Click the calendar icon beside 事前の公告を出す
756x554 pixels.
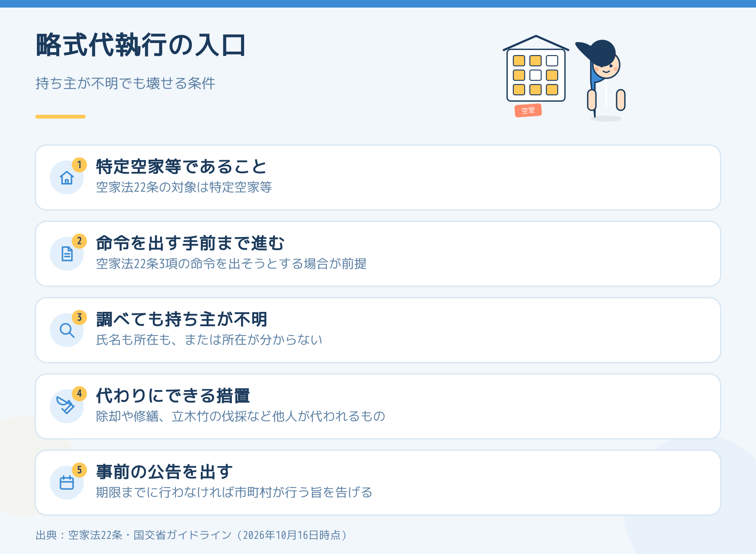(x=67, y=483)
